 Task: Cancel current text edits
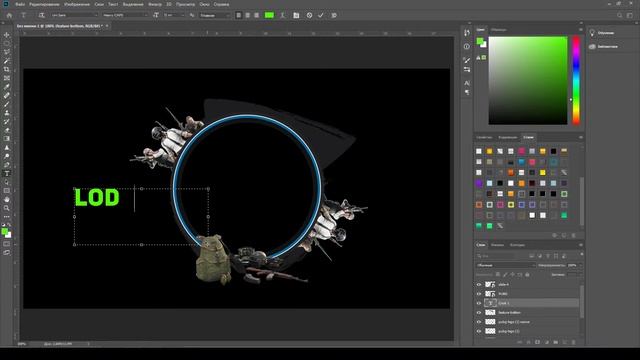[x=309, y=15]
